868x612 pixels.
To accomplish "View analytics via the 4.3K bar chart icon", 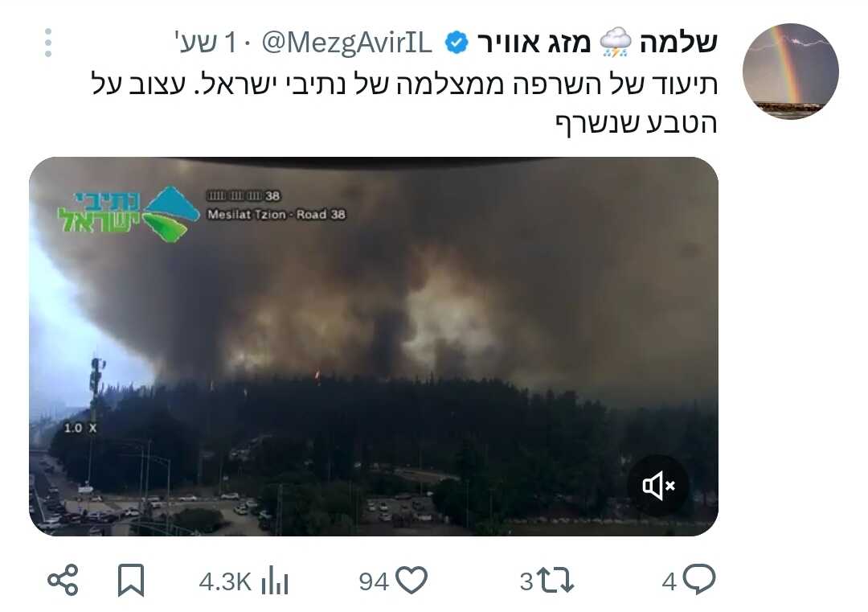I will [275, 581].
